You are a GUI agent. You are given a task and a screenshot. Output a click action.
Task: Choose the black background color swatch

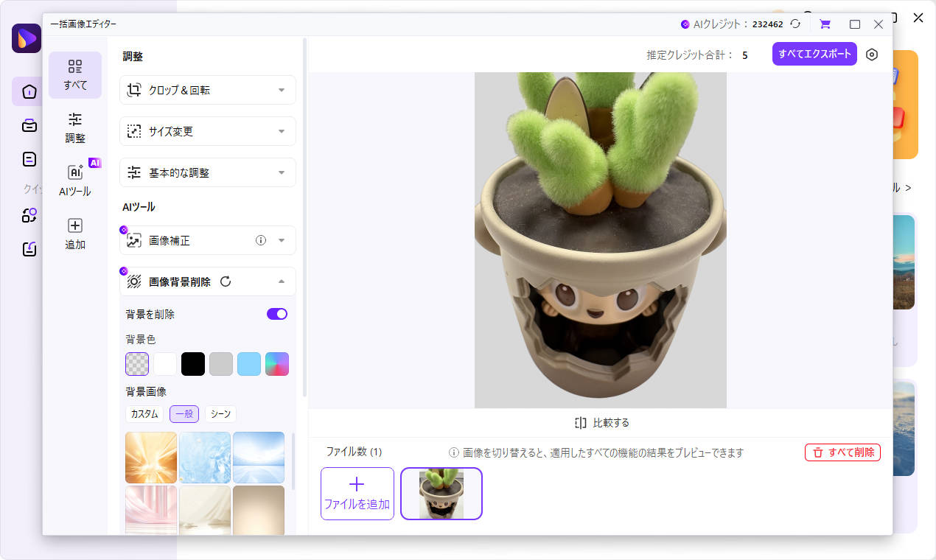[193, 364]
